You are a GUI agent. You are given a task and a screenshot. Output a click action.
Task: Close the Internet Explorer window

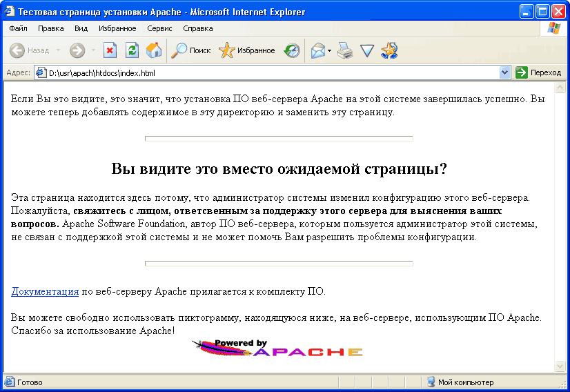(559, 12)
